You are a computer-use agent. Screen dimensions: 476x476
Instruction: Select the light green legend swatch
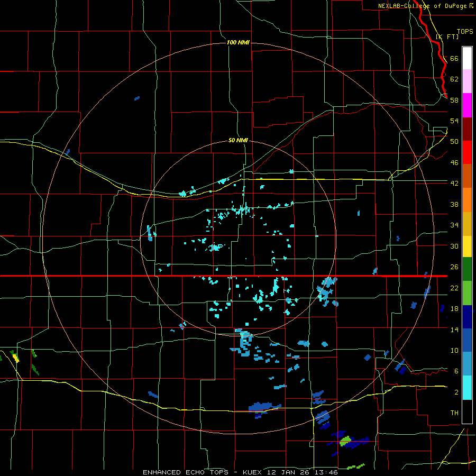coord(467,293)
